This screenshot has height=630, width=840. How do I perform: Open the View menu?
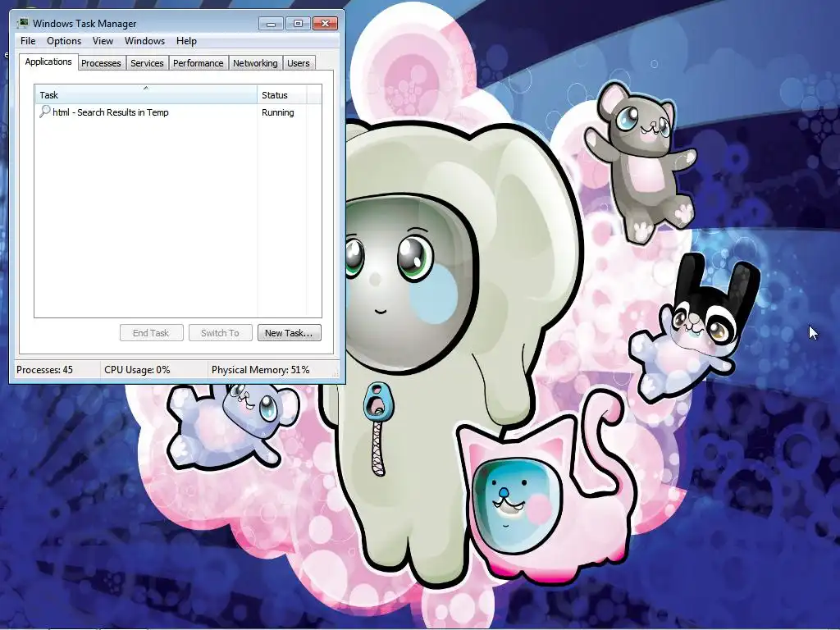[103, 41]
